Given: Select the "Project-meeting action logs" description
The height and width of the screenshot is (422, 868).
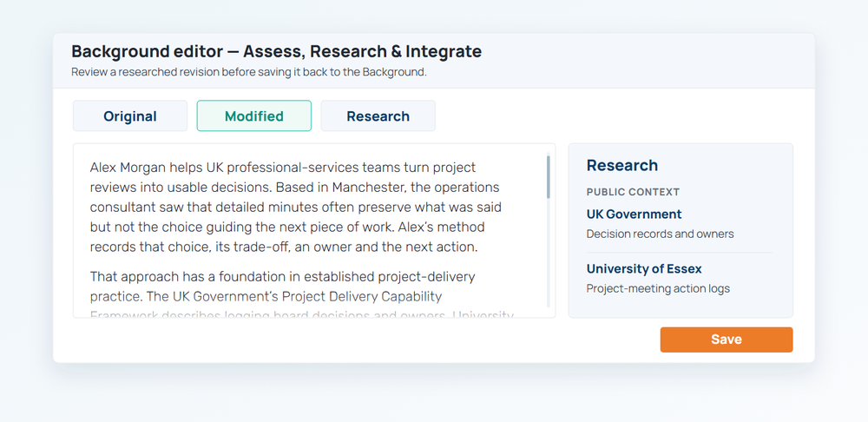Looking at the screenshot, I should [x=658, y=288].
